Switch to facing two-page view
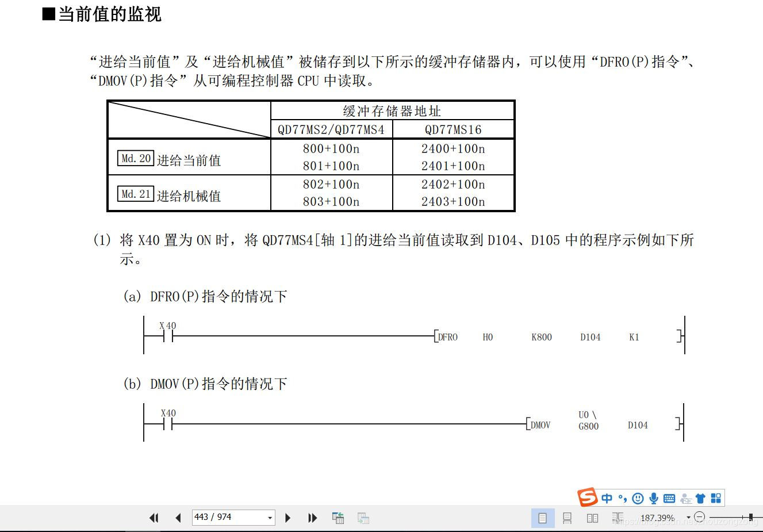The height and width of the screenshot is (532, 763). tap(592, 518)
